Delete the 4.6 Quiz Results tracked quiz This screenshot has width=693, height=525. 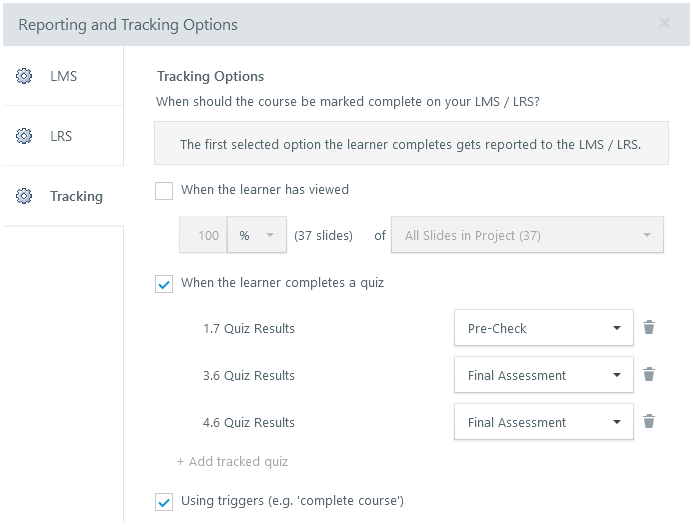click(x=649, y=421)
